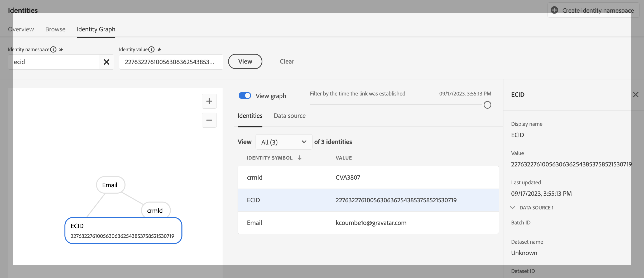Show info for Identity namespace

[x=53, y=50]
